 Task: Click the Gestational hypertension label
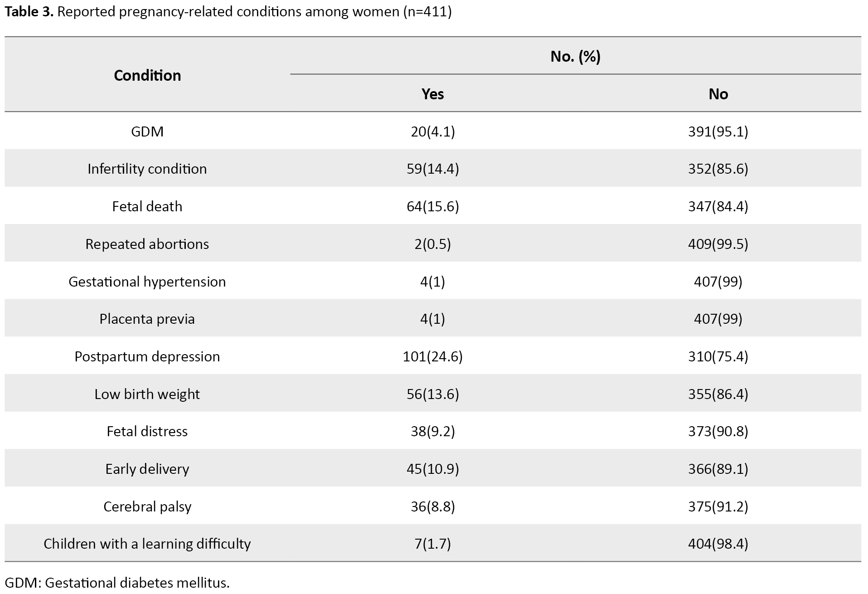[147, 282]
